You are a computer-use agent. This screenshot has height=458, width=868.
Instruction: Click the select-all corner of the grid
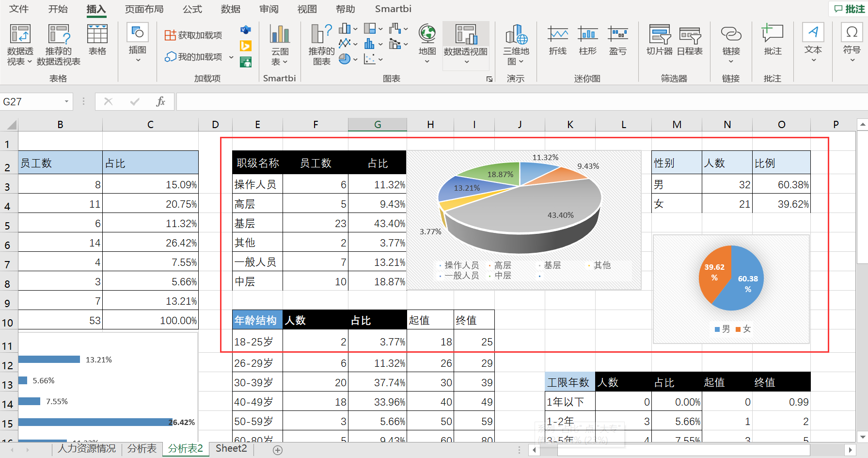(11, 125)
